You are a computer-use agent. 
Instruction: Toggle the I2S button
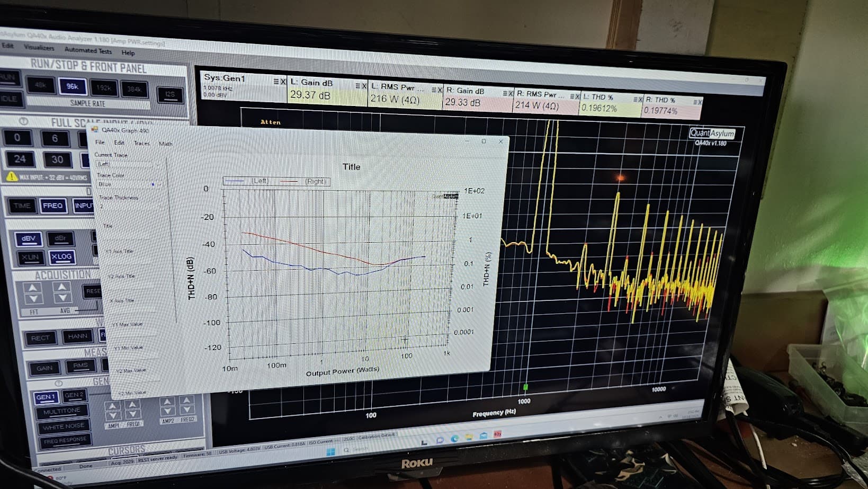pyautogui.click(x=170, y=94)
